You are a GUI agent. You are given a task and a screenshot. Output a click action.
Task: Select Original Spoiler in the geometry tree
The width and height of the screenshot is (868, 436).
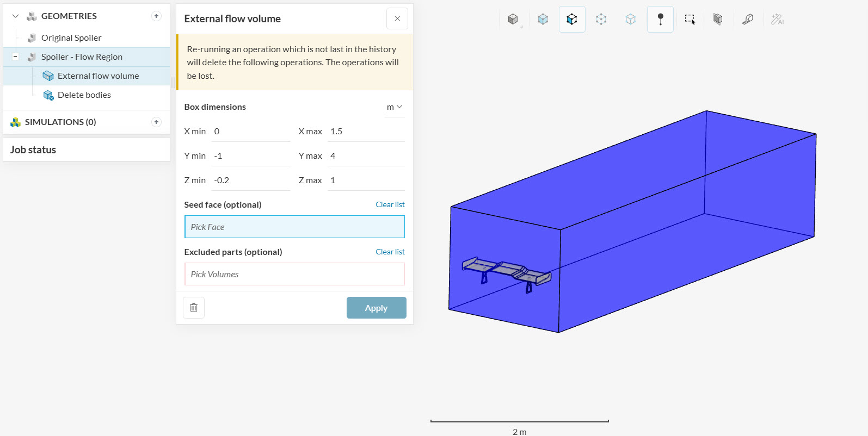(x=71, y=38)
